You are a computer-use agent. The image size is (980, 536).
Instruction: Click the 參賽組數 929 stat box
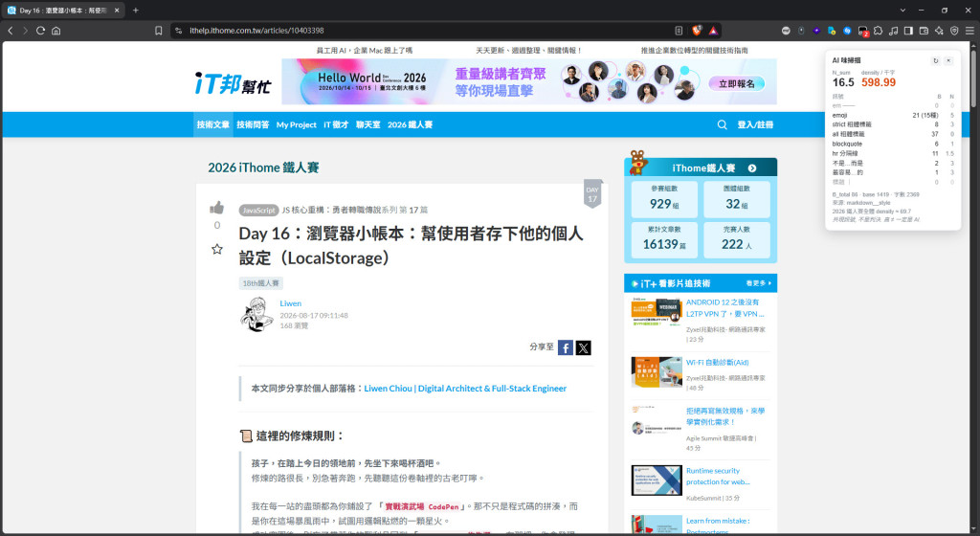tap(664, 199)
